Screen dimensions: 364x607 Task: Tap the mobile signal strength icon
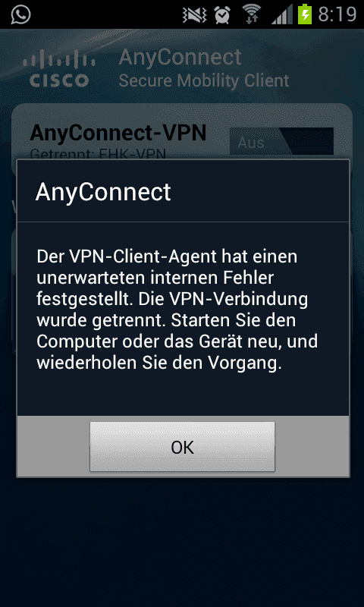[282, 15]
